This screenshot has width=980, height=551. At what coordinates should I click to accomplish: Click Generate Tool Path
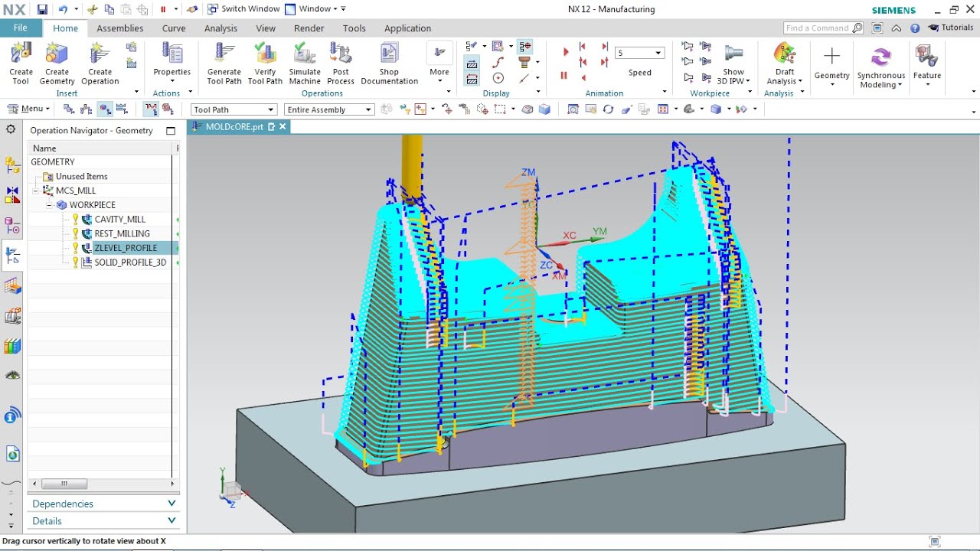pyautogui.click(x=224, y=64)
